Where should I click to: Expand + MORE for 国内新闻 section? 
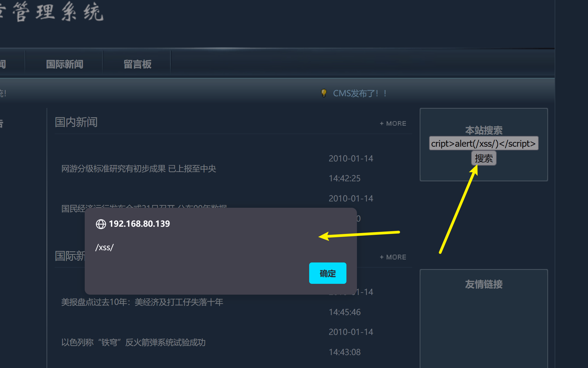point(393,124)
